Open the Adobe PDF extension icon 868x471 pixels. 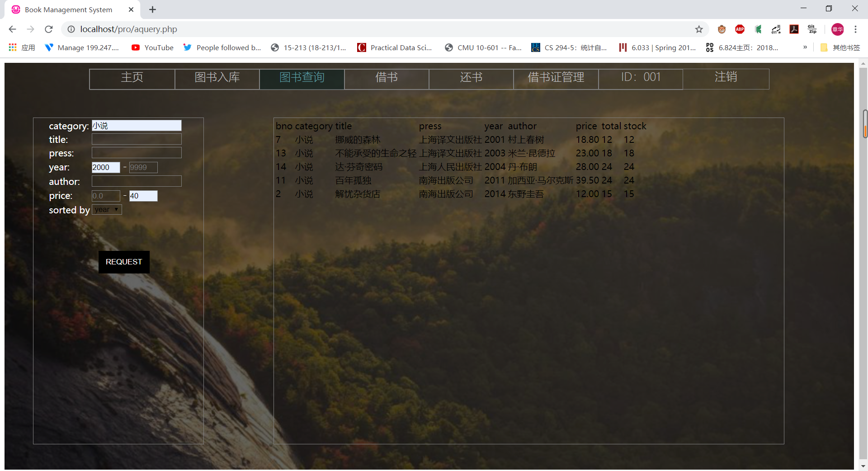pyautogui.click(x=794, y=29)
